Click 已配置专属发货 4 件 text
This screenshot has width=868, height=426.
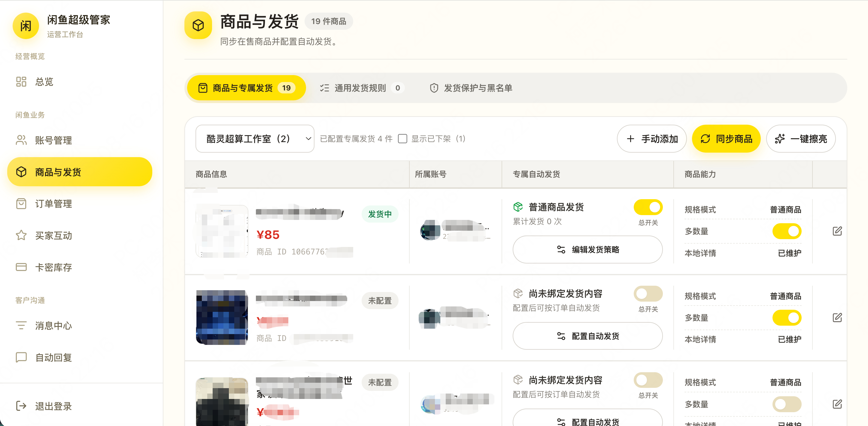coord(356,139)
